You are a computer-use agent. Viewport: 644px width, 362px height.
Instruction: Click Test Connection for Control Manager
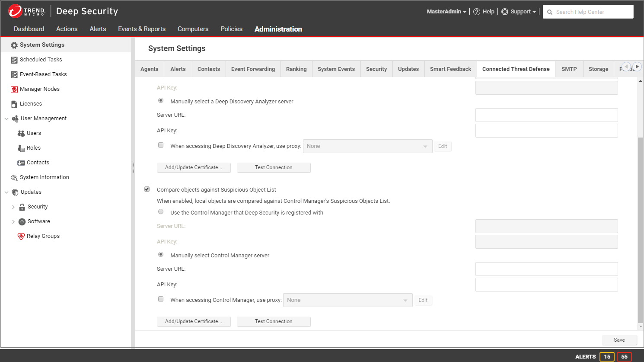tap(274, 321)
